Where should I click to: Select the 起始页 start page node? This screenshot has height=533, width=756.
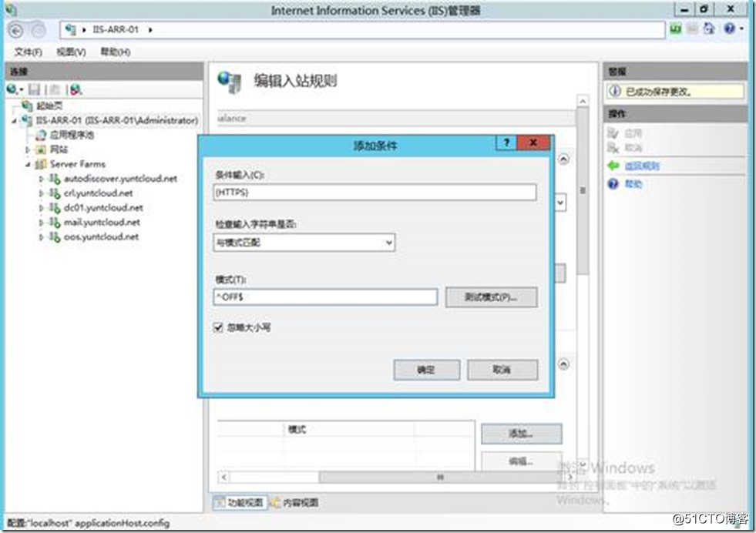pos(49,106)
